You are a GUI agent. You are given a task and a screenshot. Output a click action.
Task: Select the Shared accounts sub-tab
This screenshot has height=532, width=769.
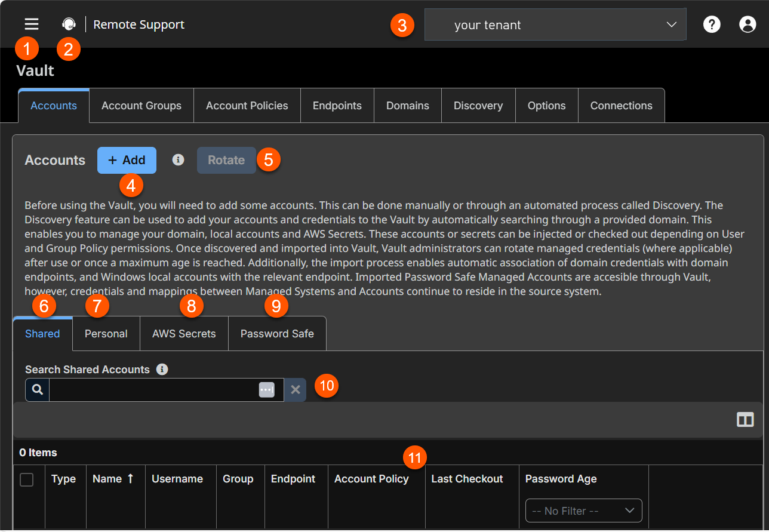point(42,334)
